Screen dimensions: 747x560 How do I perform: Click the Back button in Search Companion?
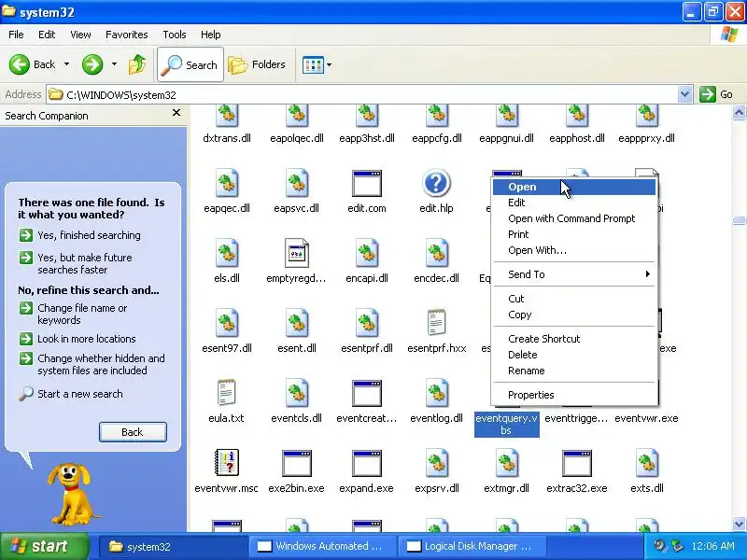click(x=133, y=432)
